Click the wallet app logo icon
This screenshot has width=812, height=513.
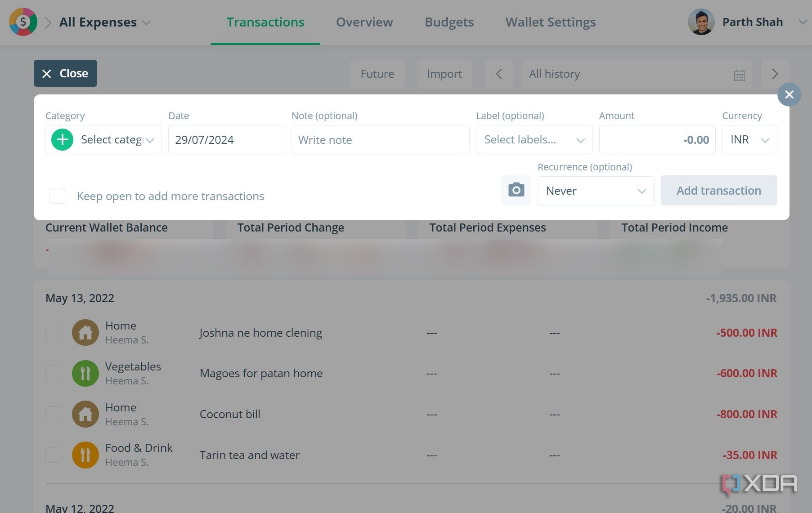[x=23, y=22]
